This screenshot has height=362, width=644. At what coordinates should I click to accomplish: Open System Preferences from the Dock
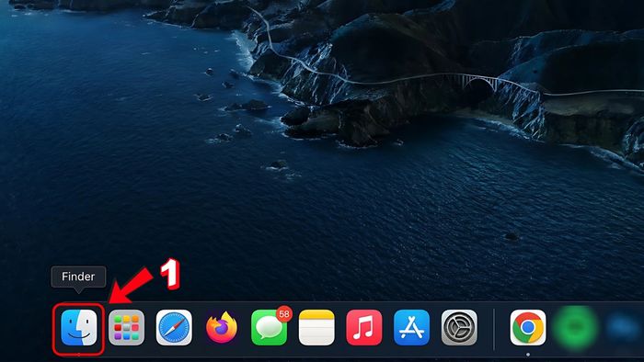click(x=459, y=328)
